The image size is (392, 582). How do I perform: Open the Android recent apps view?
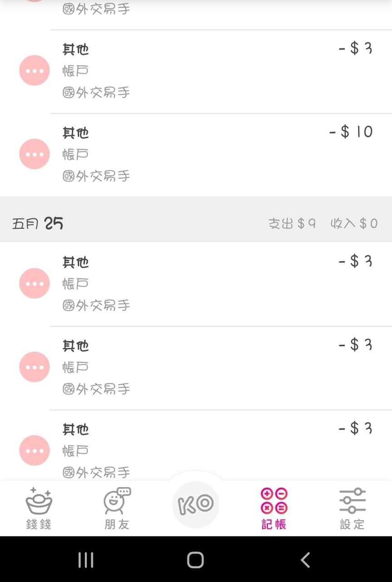pyautogui.click(x=86, y=560)
